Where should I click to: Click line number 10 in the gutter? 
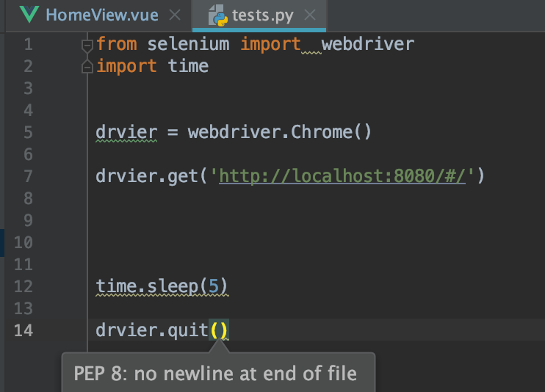[24, 242]
